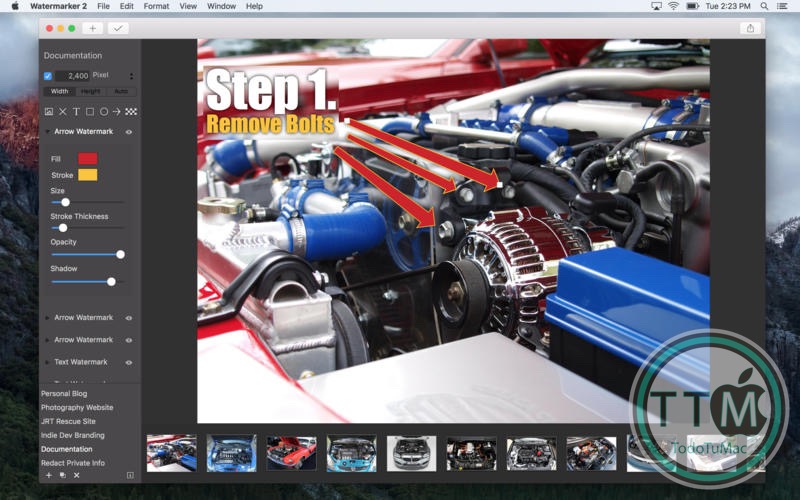Expand the Text Watermark disclosure triangle

(x=47, y=362)
